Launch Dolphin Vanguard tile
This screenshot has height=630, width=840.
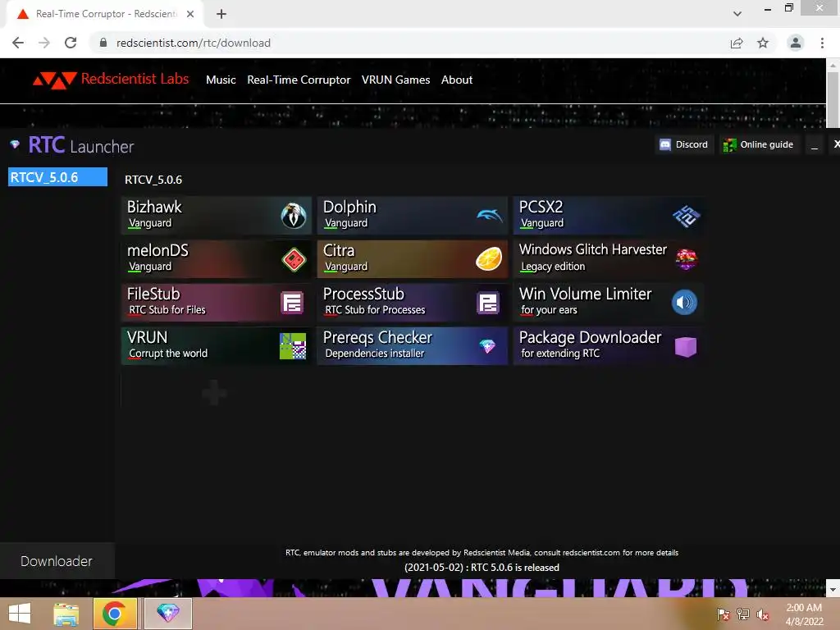pyautogui.click(x=413, y=216)
